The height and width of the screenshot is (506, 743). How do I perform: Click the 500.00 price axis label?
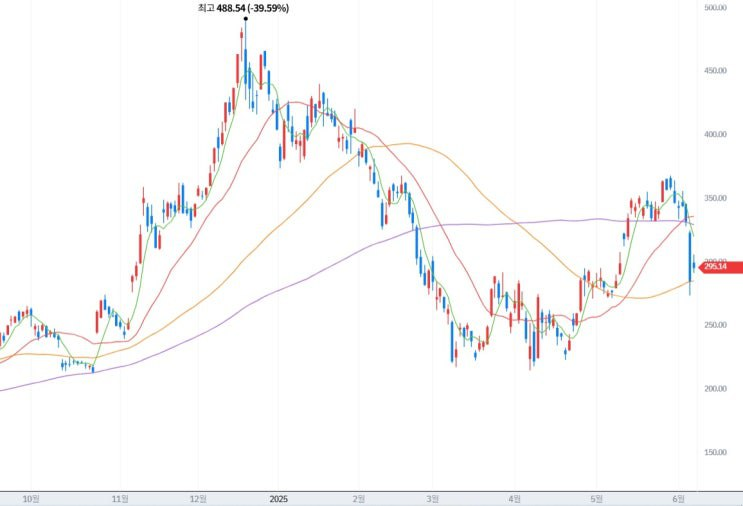point(716,8)
